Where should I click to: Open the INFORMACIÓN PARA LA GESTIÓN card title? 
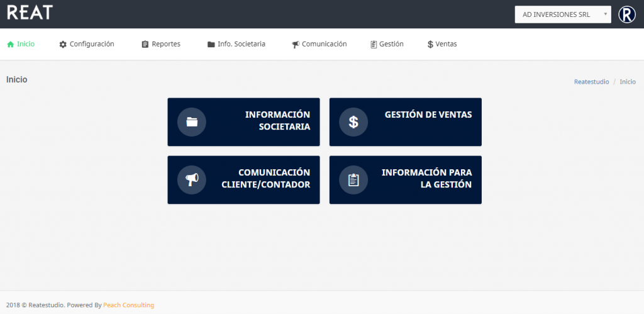click(x=427, y=178)
